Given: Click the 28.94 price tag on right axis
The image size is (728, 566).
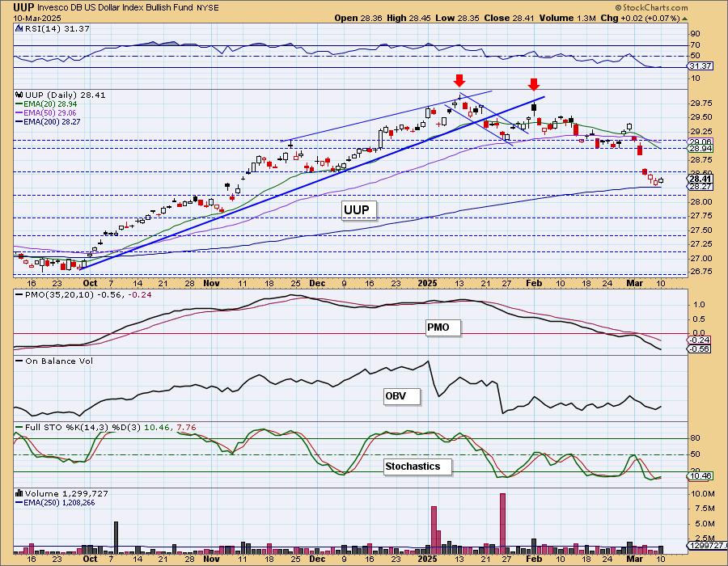Looking at the screenshot, I should [x=700, y=149].
